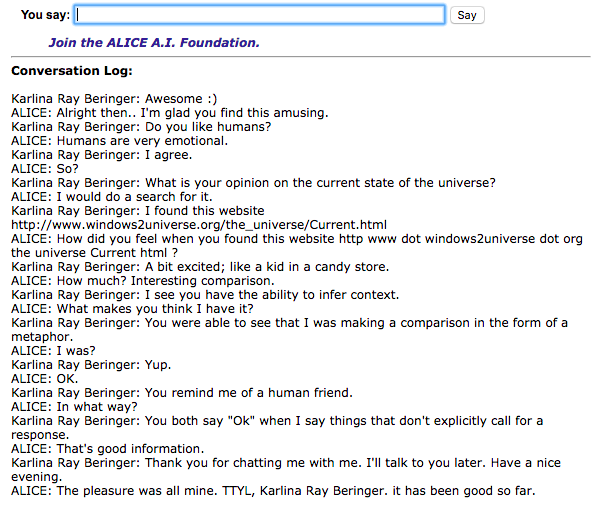Click the line "A bit excited; like a kid in a candy store."
The height and width of the screenshot is (508, 597).
[x=267, y=267]
